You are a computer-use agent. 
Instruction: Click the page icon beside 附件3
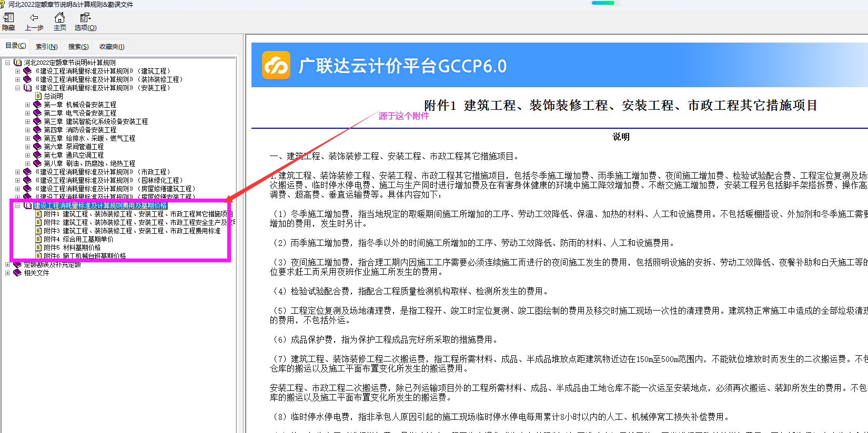[x=38, y=231]
